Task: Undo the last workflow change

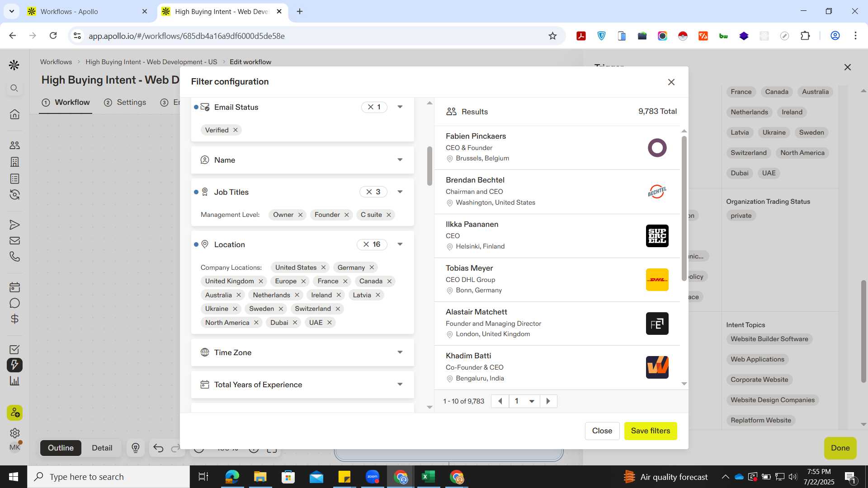Action: click(158, 448)
